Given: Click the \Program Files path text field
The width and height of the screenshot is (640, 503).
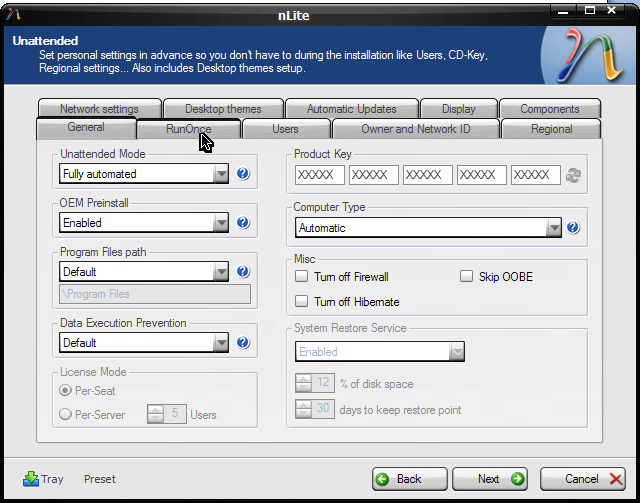Looking at the screenshot, I should (x=155, y=294).
